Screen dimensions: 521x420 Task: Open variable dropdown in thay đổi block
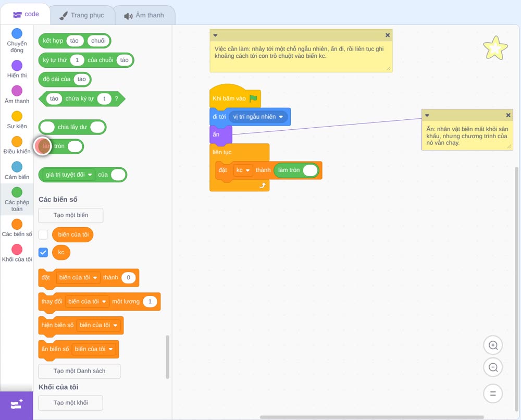[x=88, y=301]
